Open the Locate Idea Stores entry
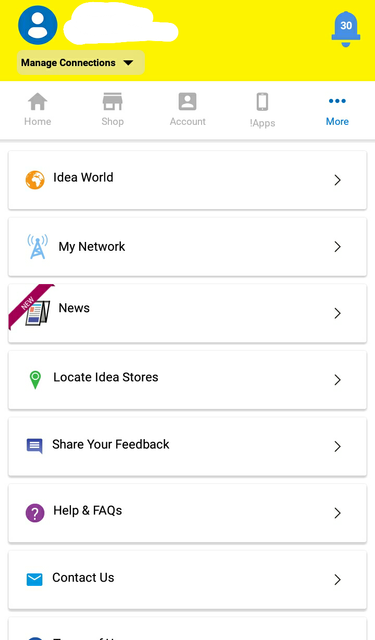The height and width of the screenshot is (640, 375). 187,380
